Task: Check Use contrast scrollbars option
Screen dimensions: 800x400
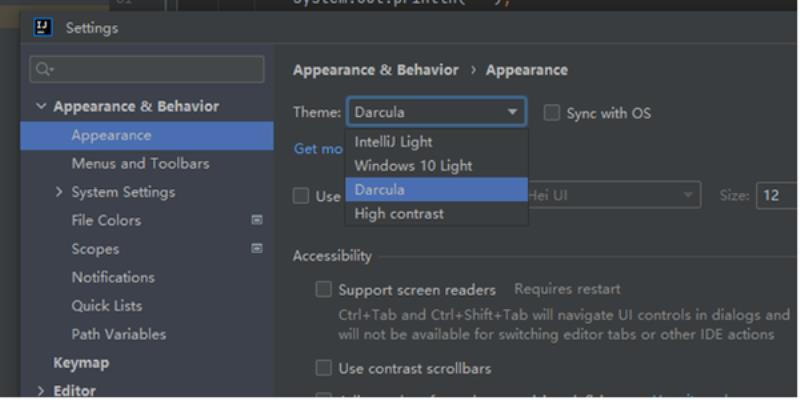Action: coord(323,368)
